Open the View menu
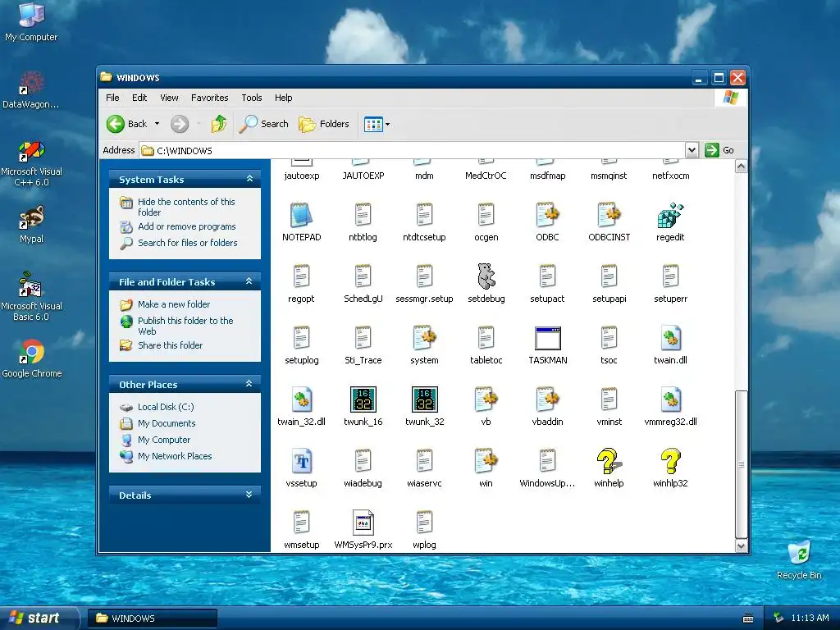The width and height of the screenshot is (840, 630). click(x=169, y=98)
